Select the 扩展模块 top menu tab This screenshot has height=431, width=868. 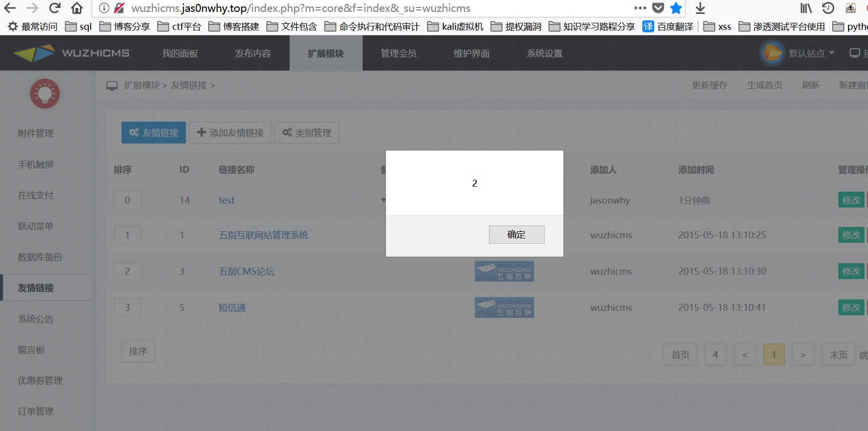click(326, 53)
